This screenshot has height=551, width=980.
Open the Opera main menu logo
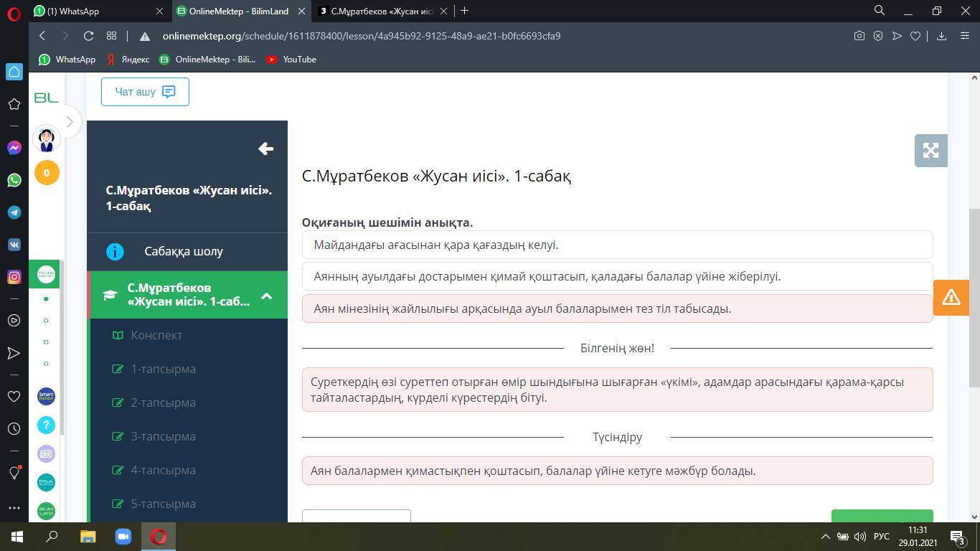tap(14, 14)
